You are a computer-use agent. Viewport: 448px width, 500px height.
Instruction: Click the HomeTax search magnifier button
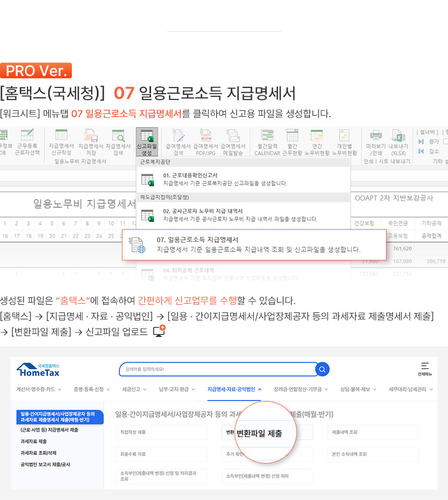pyautogui.click(x=322, y=369)
